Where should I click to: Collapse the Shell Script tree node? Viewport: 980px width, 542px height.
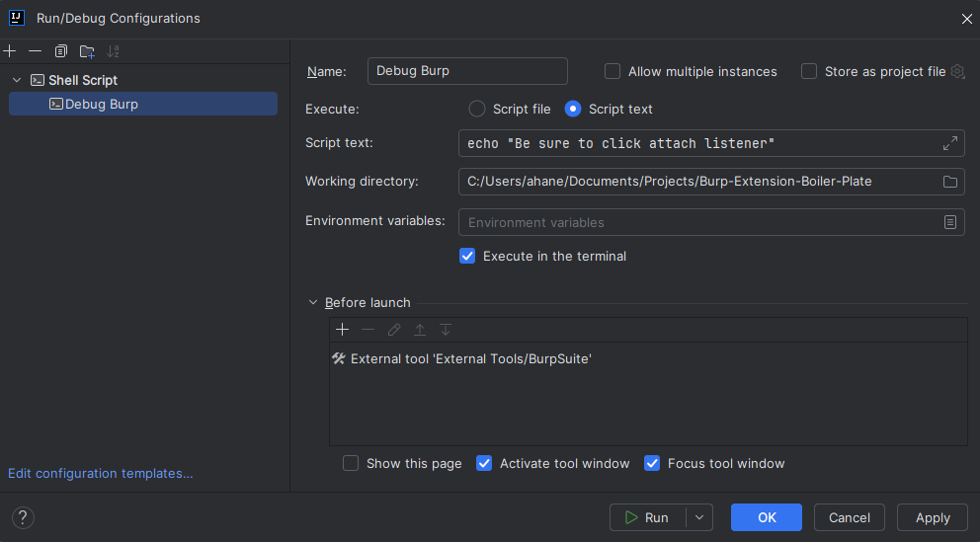pyautogui.click(x=17, y=80)
